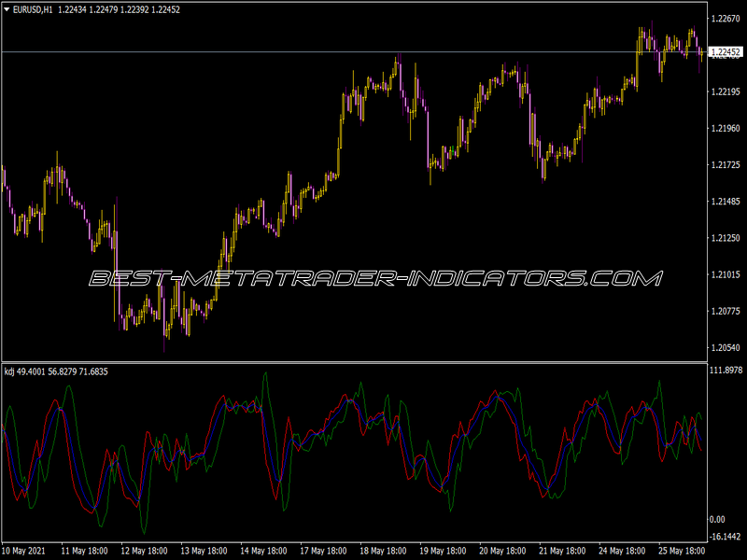Click the 17 May 18:00 time label
This screenshot has width=747, height=560.
tap(323, 551)
